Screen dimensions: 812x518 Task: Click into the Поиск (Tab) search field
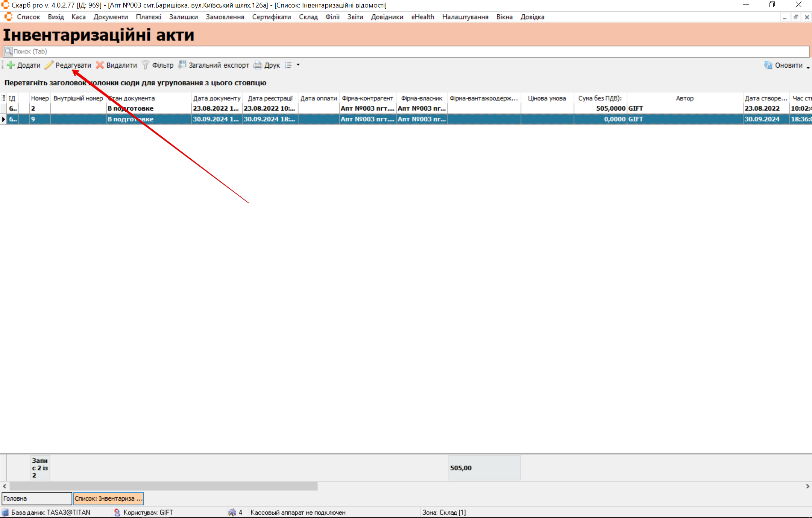(406, 52)
